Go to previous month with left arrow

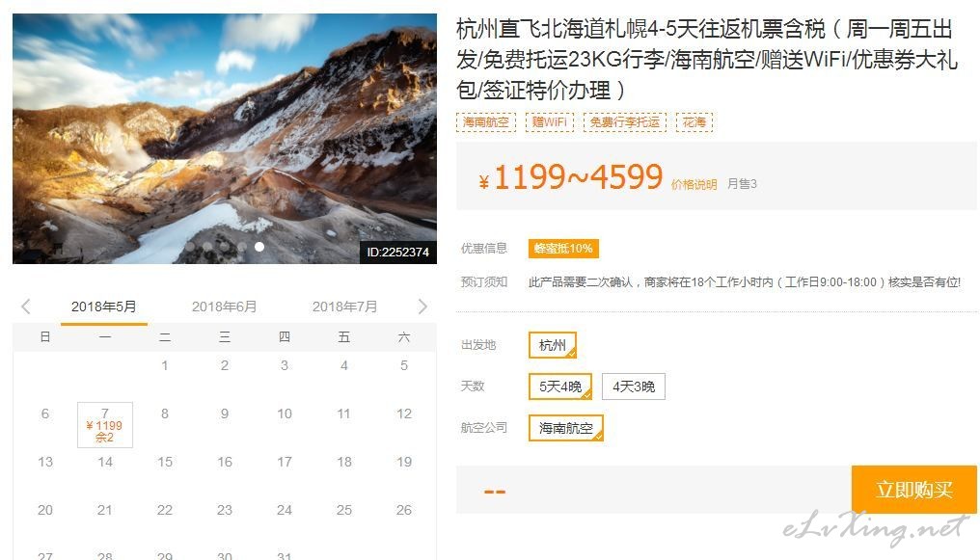(26, 307)
